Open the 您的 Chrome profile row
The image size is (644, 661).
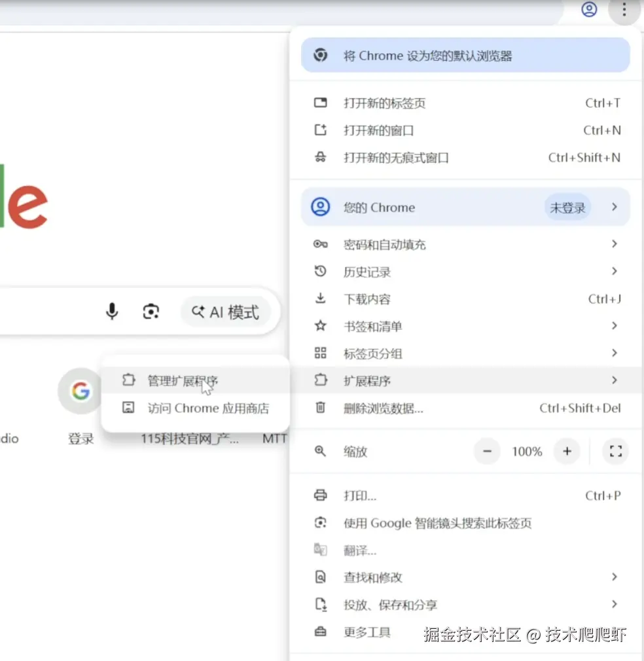coord(465,207)
